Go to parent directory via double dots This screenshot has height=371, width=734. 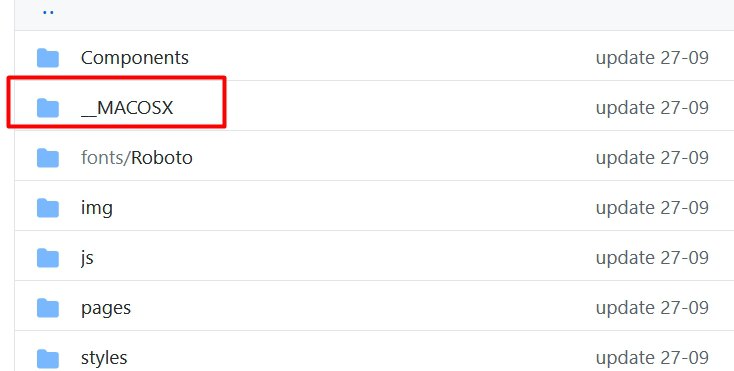click(x=48, y=13)
